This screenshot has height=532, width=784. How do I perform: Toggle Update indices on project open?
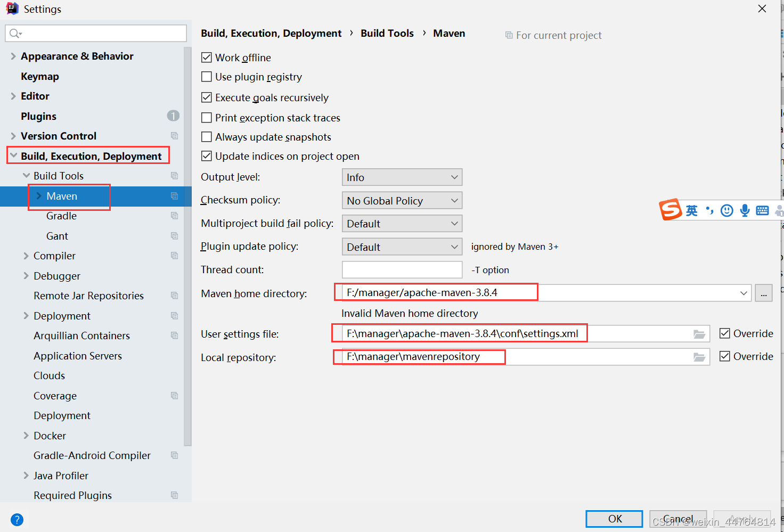pos(207,156)
